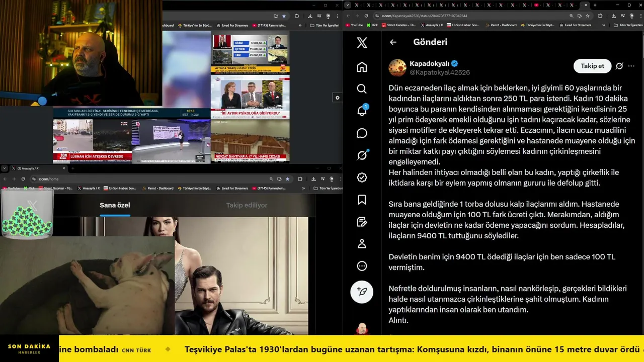Screen dimensions: 644x362
Task: Open settings gear on the multi-channel TV page
Action: pyautogui.click(x=338, y=98)
